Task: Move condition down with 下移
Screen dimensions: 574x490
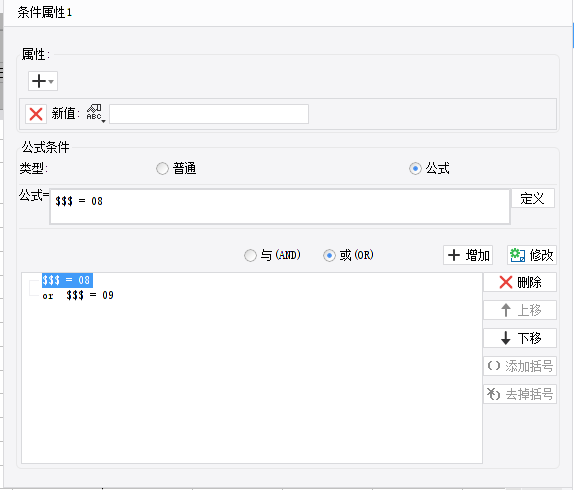Action: pos(520,338)
